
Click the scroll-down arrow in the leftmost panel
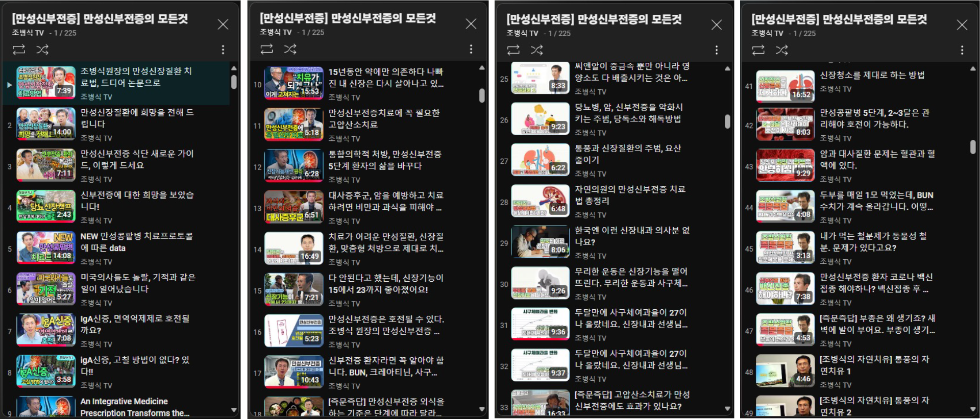[x=234, y=409]
